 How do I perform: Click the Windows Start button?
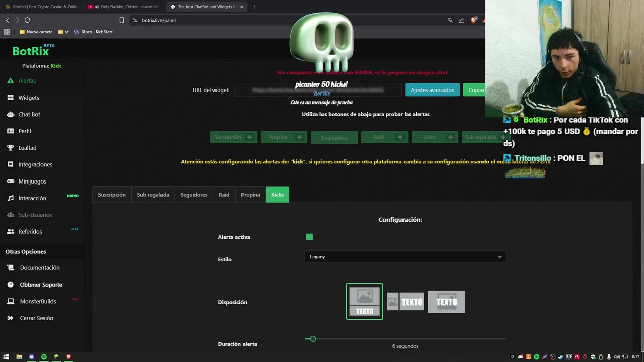click(x=6, y=357)
